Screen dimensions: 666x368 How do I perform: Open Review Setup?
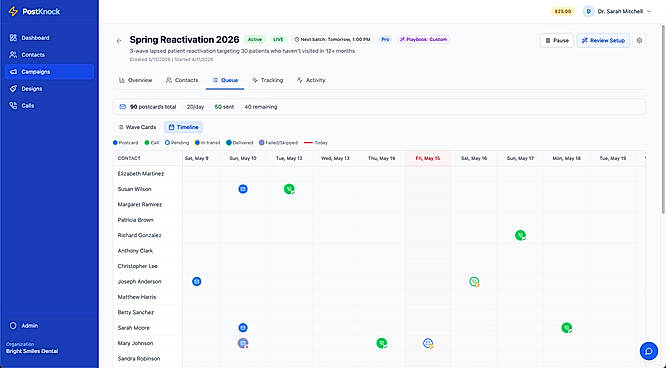click(x=603, y=40)
